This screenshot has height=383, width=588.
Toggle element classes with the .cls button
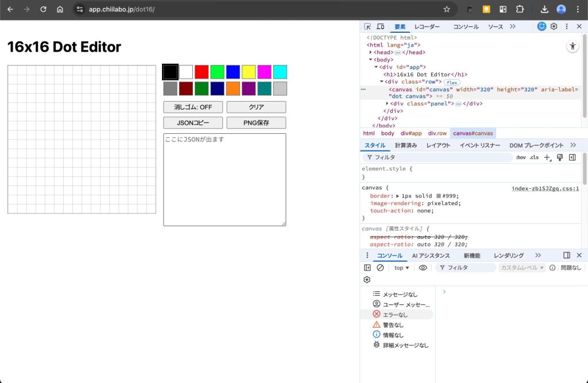click(x=533, y=157)
